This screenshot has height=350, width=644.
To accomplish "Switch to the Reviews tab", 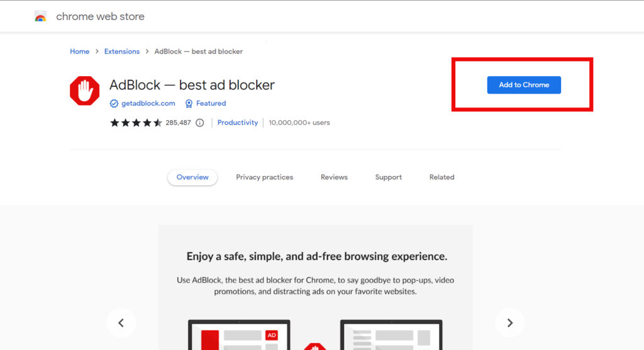I will click(x=334, y=177).
